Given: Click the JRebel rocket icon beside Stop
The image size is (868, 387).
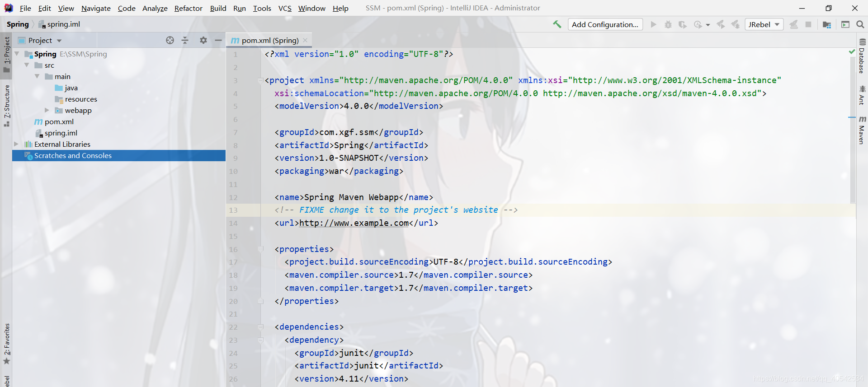Looking at the screenshot, I should [793, 24].
